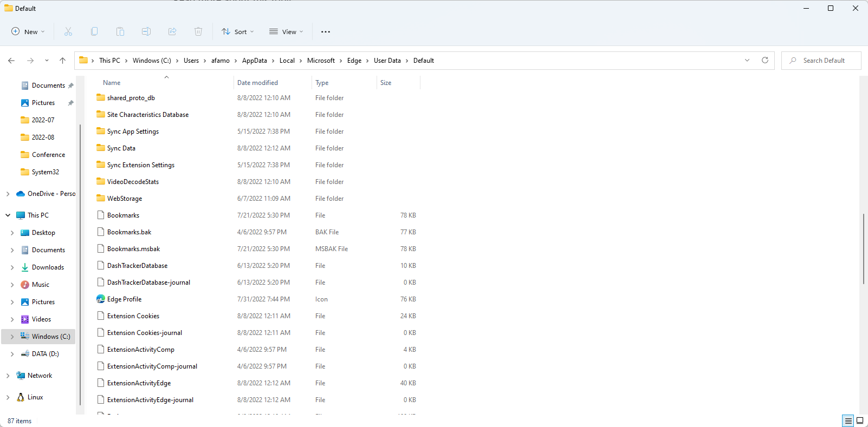Expand the OneDrive tree node
Image resolution: width=868 pixels, height=427 pixels.
point(8,193)
